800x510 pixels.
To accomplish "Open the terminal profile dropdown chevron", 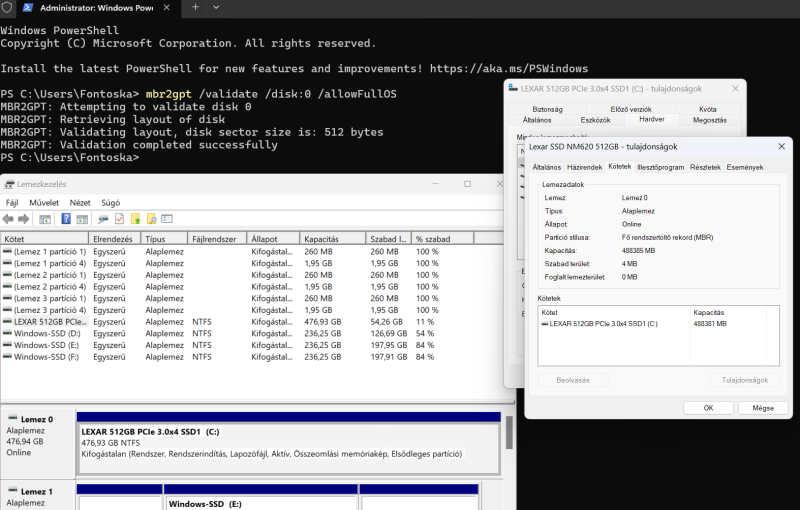I will point(216,7).
